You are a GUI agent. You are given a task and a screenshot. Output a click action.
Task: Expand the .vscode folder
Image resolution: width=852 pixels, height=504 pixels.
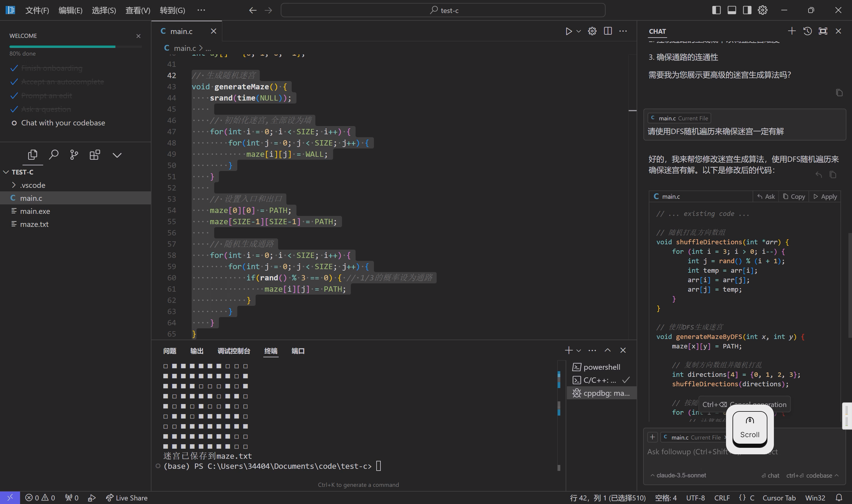pyautogui.click(x=14, y=185)
